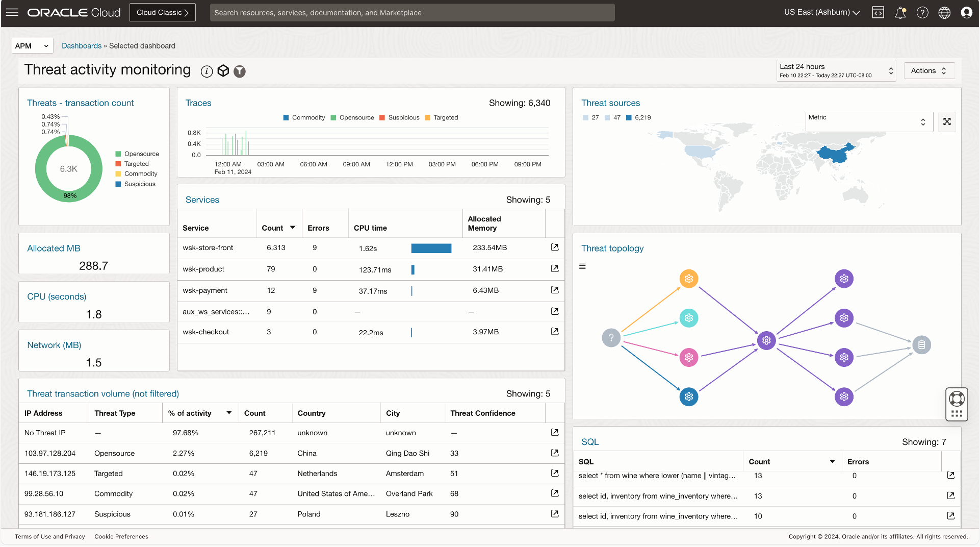The width and height of the screenshot is (980, 547).
Task: Open wsk-checkout service drilldown icon
Action: click(555, 332)
